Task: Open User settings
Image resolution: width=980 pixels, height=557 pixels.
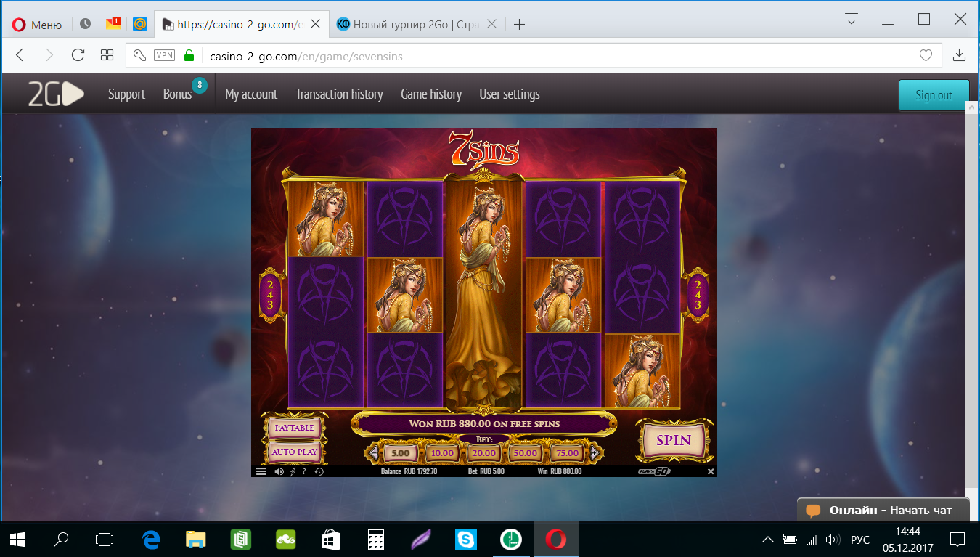Action: click(x=510, y=94)
